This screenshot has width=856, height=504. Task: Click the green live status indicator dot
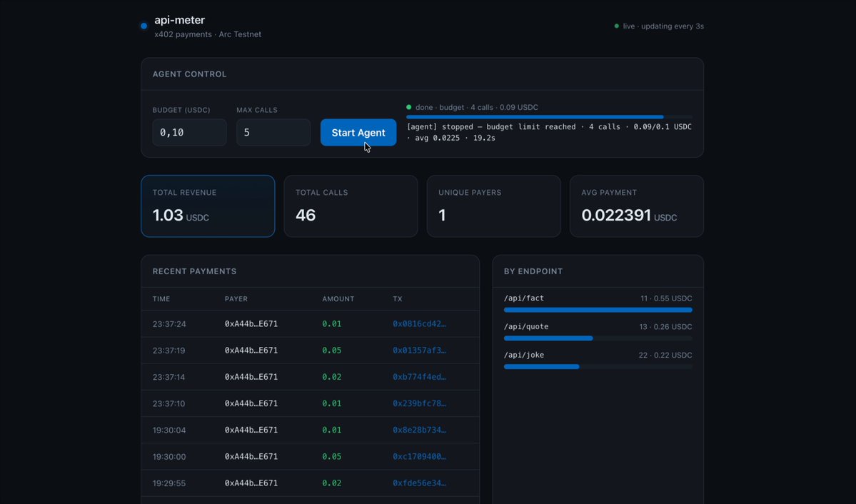pos(617,26)
